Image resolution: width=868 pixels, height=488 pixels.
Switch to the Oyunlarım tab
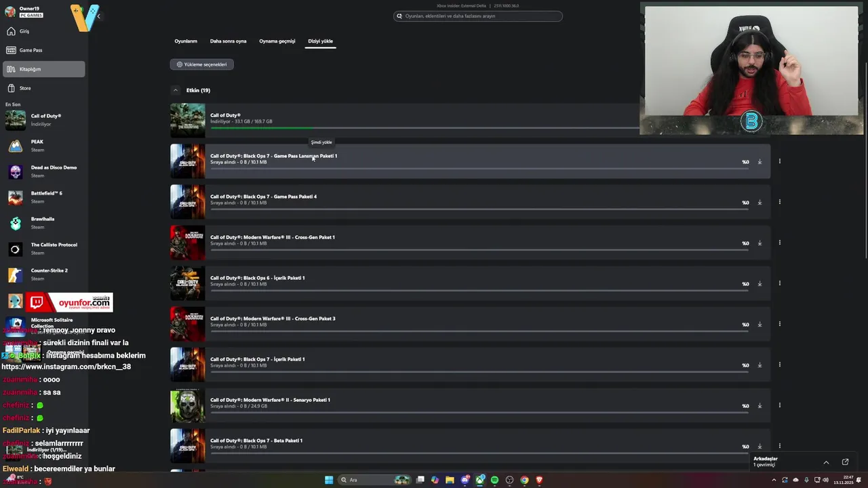(x=186, y=41)
